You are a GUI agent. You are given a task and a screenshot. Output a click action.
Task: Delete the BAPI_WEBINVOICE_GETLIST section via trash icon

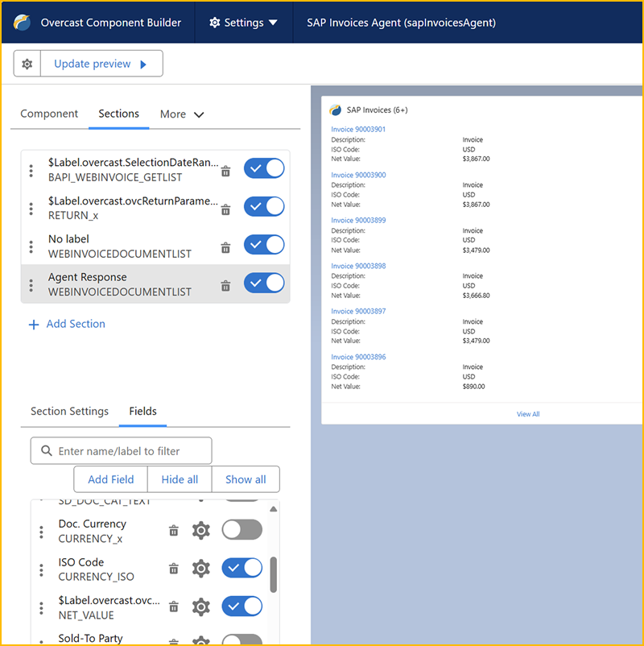(226, 171)
